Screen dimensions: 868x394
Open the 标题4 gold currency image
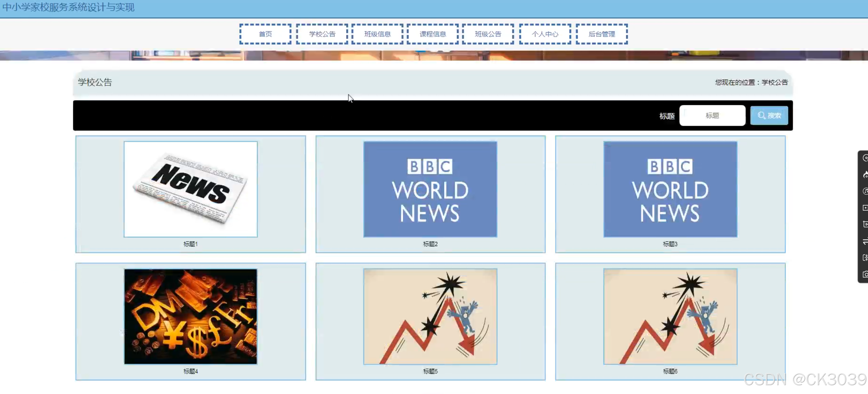pos(190,317)
